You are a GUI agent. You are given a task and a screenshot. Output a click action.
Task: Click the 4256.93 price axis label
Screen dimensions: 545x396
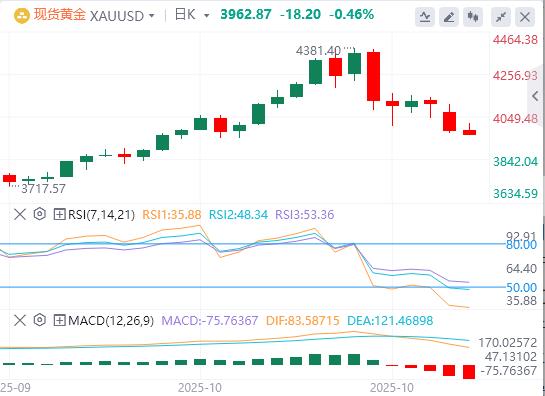tap(515, 75)
